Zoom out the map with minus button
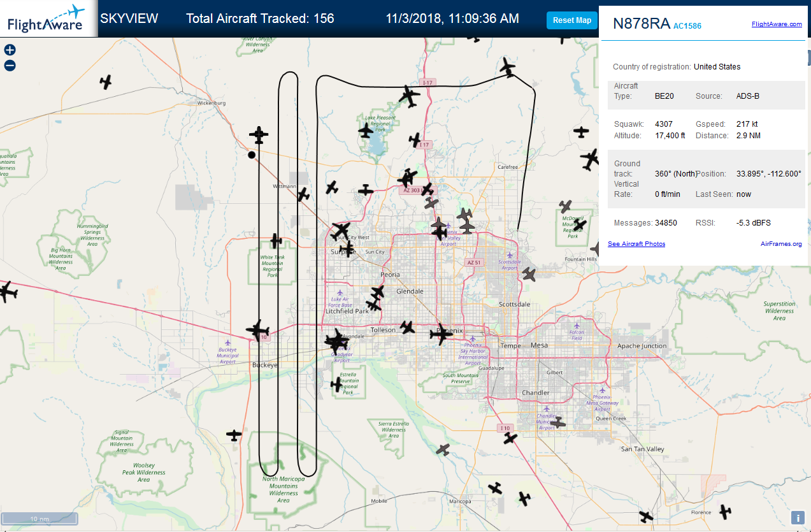The height and width of the screenshot is (532, 811). pos(10,65)
